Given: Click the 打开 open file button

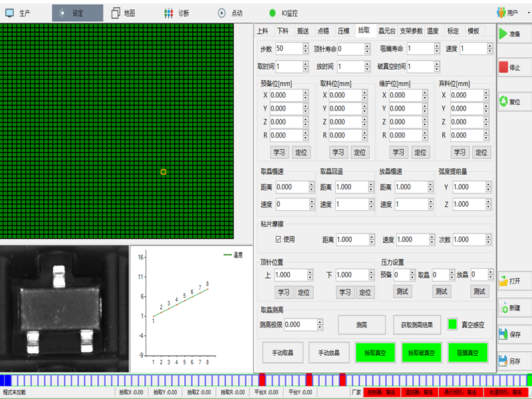Looking at the screenshot, I should click(x=514, y=281).
